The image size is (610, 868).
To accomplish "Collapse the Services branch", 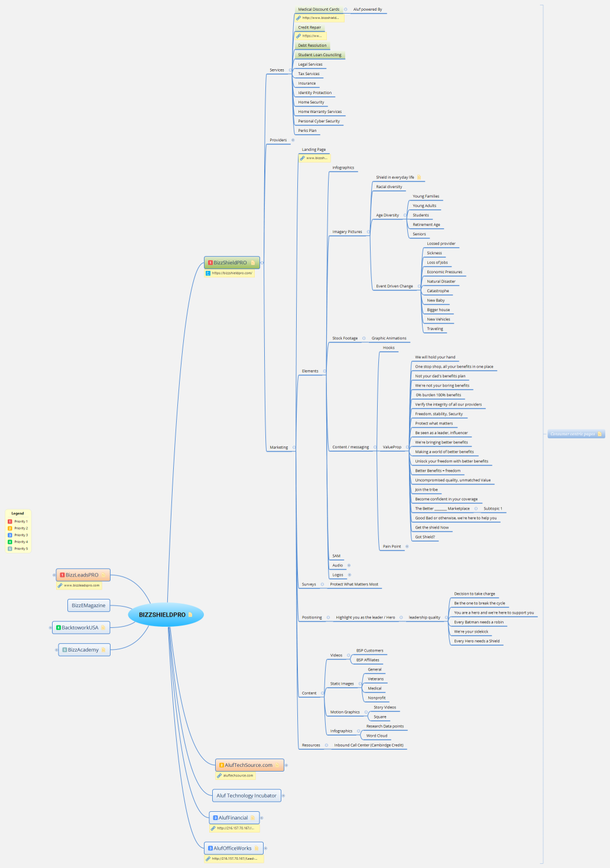I will (290, 70).
